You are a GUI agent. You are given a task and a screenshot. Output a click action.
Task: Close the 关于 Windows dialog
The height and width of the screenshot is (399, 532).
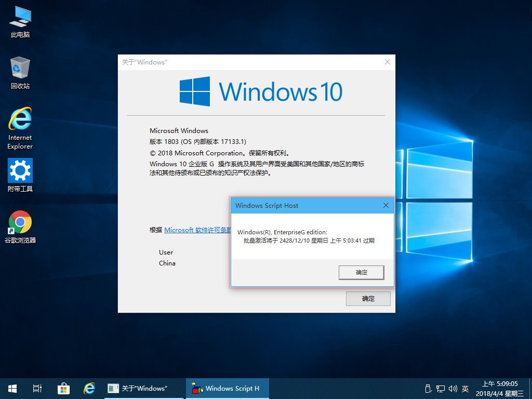coord(388,62)
